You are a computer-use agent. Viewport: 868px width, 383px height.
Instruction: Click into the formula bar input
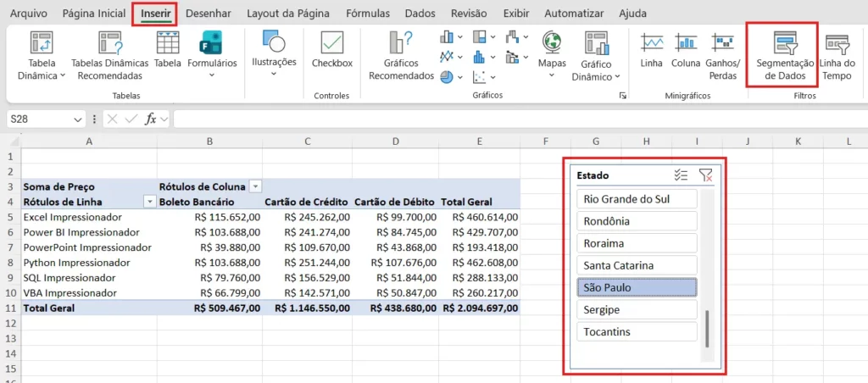(520, 119)
